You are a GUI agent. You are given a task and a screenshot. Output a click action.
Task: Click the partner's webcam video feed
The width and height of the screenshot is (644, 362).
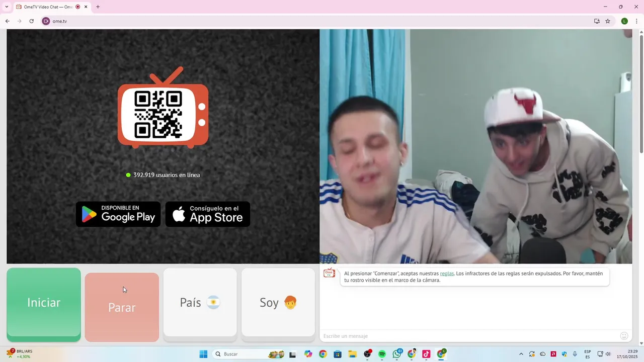[475, 146]
